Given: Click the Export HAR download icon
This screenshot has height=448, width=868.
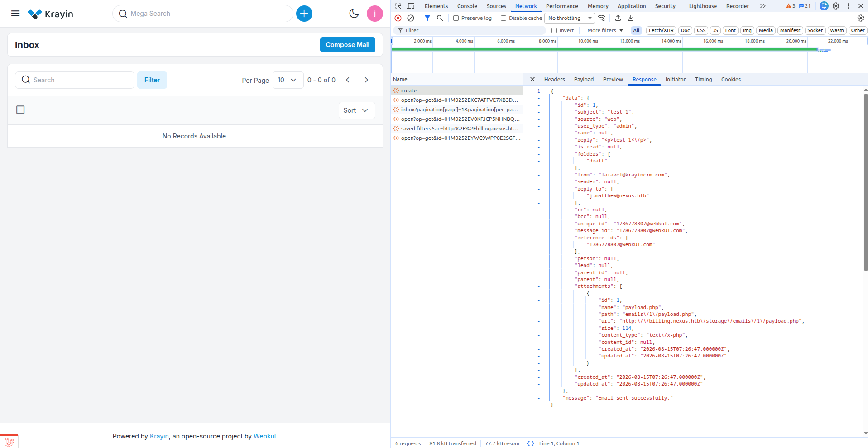Looking at the screenshot, I should pyautogui.click(x=631, y=18).
